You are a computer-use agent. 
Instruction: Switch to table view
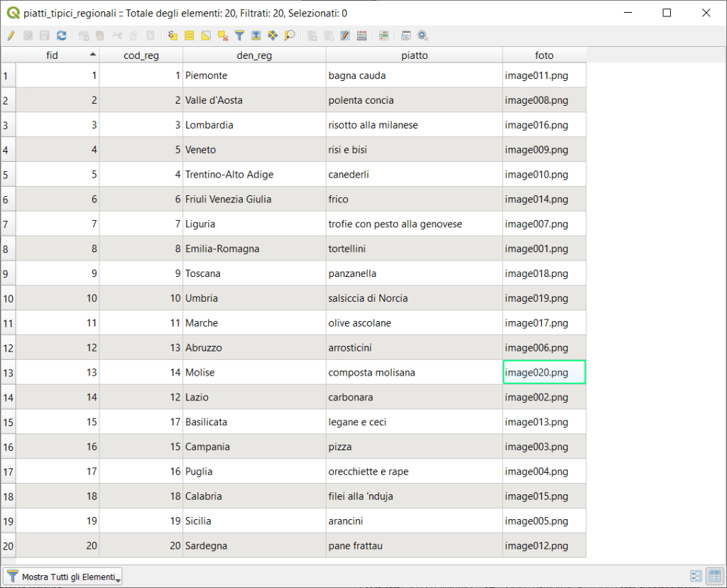(714, 576)
